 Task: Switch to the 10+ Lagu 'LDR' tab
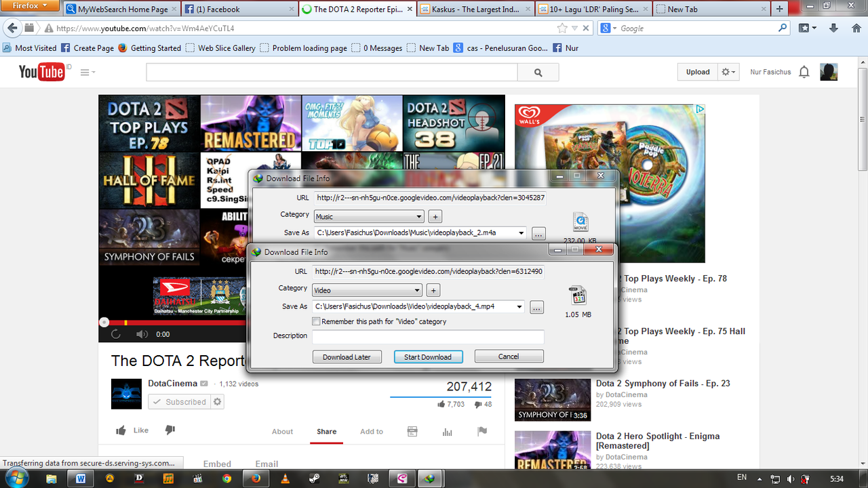pos(593,9)
